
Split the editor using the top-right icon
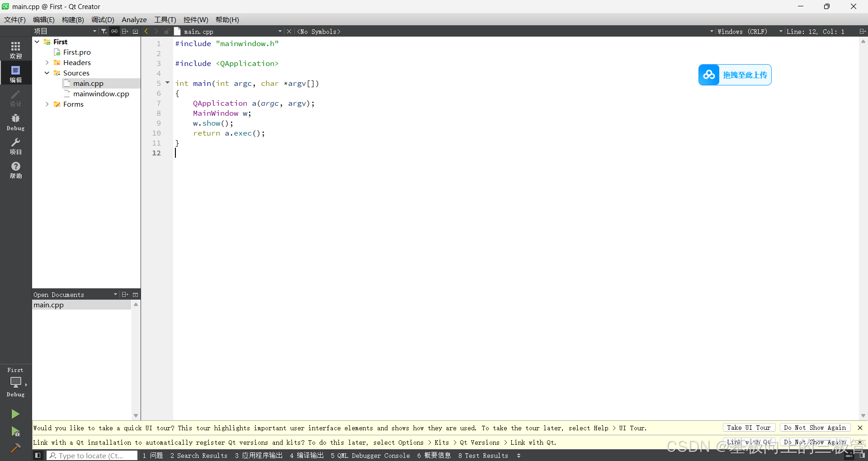click(862, 31)
